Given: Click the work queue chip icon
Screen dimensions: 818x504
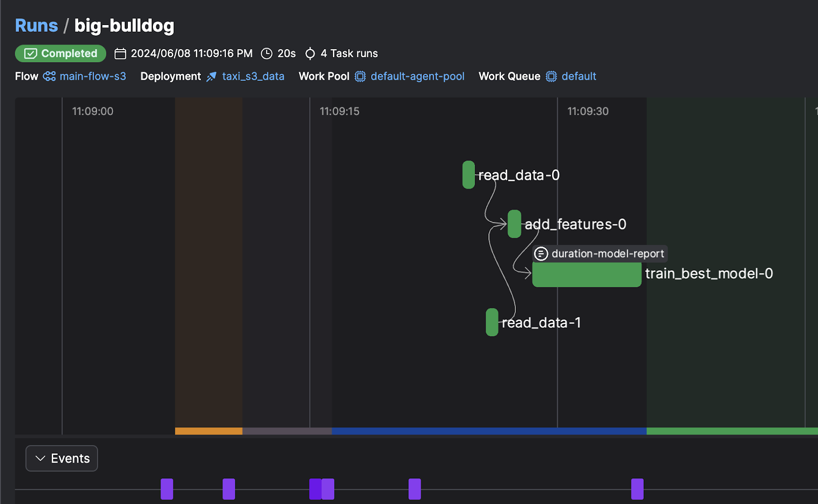Looking at the screenshot, I should pyautogui.click(x=551, y=77).
